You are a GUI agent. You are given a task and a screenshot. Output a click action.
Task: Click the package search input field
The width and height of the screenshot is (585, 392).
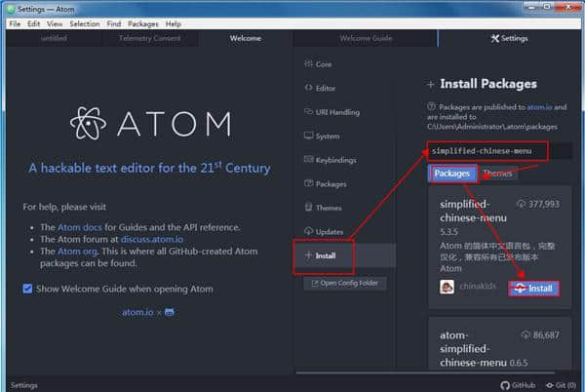point(487,151)
